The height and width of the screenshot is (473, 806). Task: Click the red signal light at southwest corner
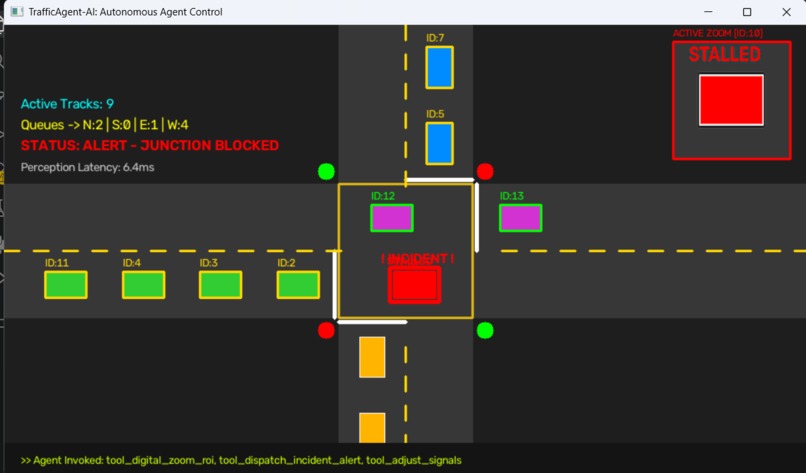(326, 330)
